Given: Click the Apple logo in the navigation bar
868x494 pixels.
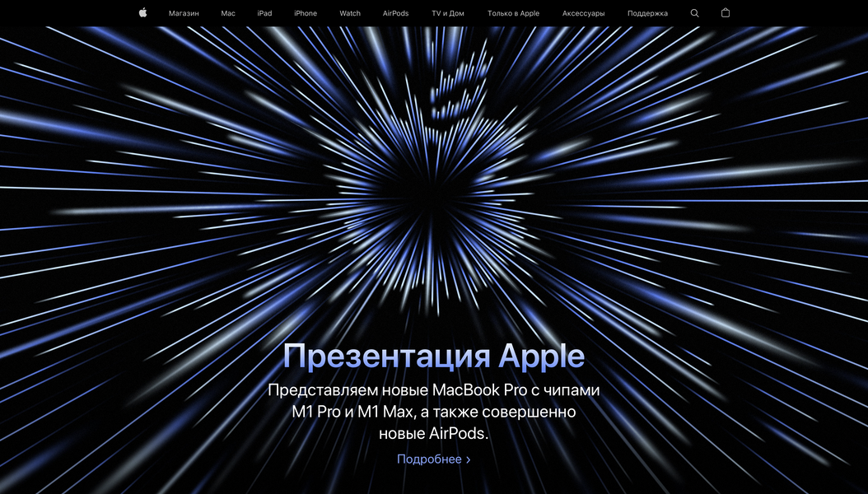Looking at the screenshot, I should point(142,12).
